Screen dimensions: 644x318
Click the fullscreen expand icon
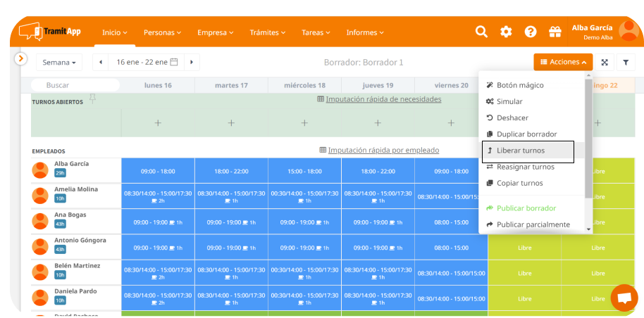tap(605, 62)
